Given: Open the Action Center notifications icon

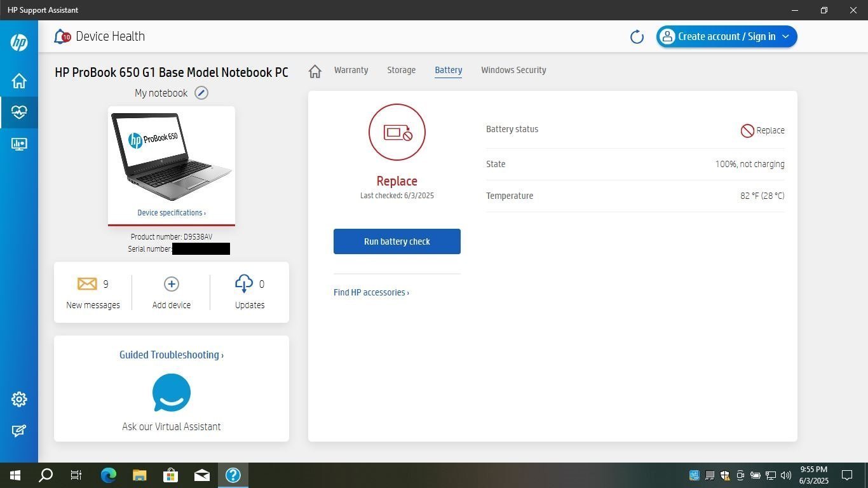Looking at the screenshot, I should coord(847,475).
